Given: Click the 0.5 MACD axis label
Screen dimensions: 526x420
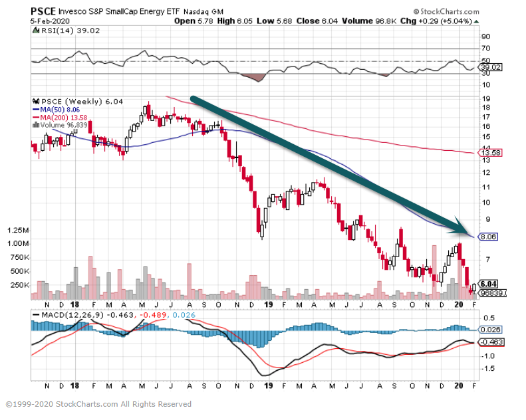Looking at the screenshot, I should (x=489, y=318).
